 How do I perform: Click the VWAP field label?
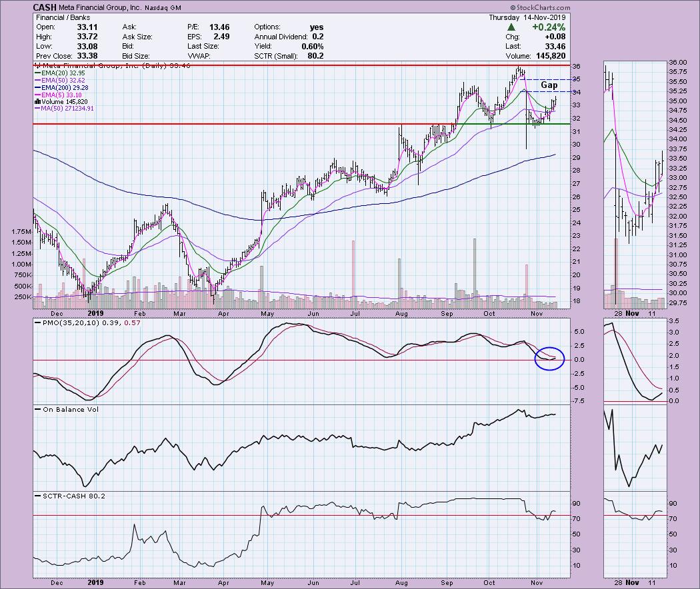[199, 56]
